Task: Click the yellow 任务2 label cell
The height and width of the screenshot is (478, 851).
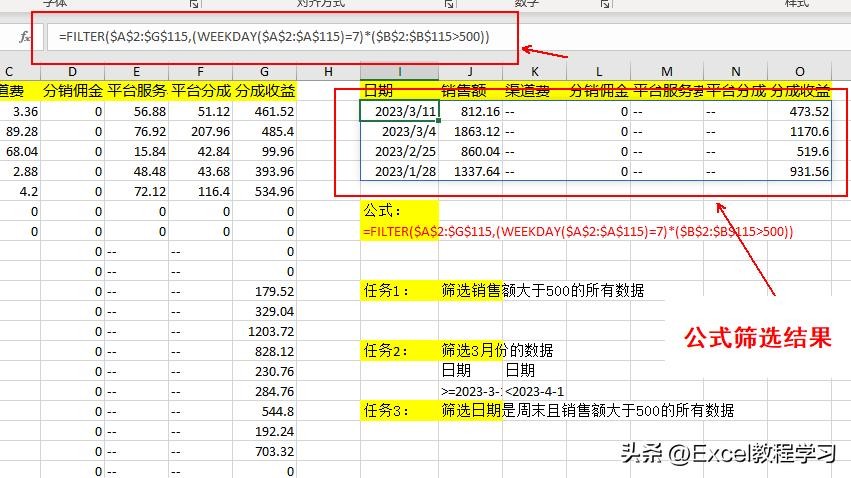Action: 399,351
